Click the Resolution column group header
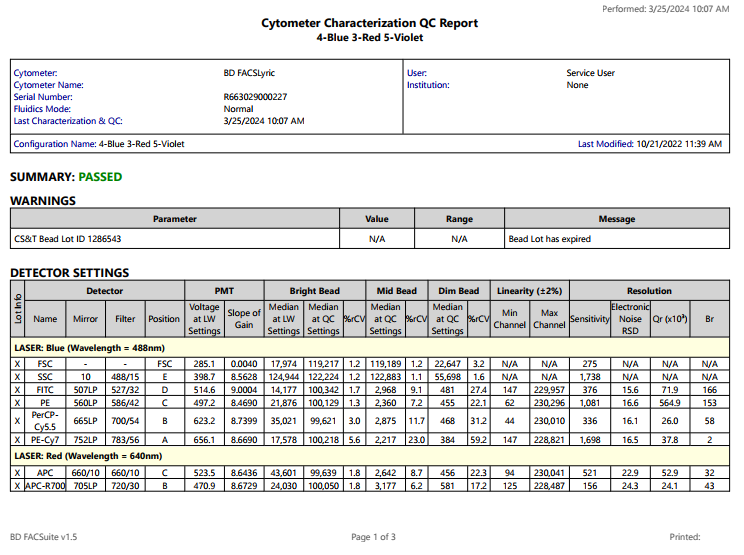 click(x=649, y=291)
